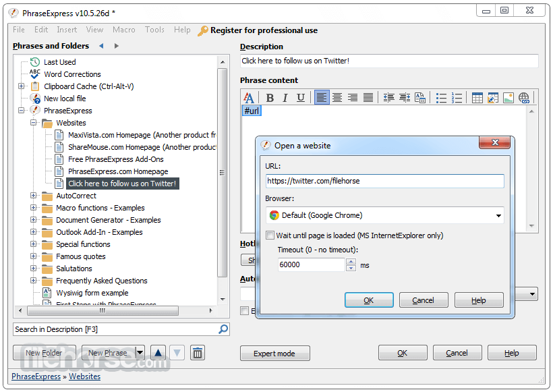Collapse the Websites folder
This screenshot has height=392, width=553.
(x=33, y=123)
